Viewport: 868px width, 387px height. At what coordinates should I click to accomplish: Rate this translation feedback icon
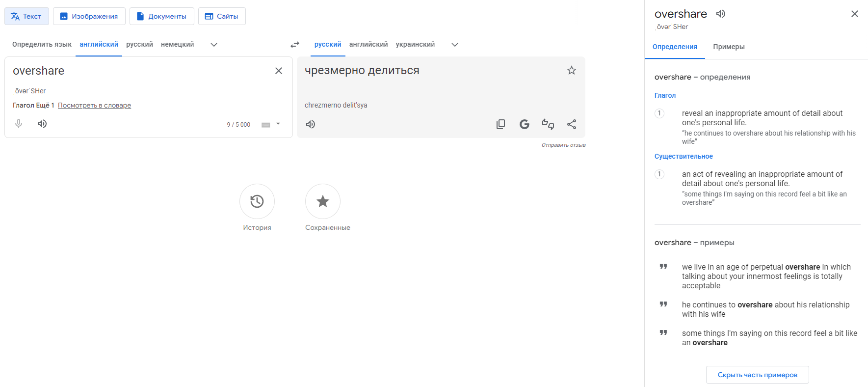tap(548, 124)
